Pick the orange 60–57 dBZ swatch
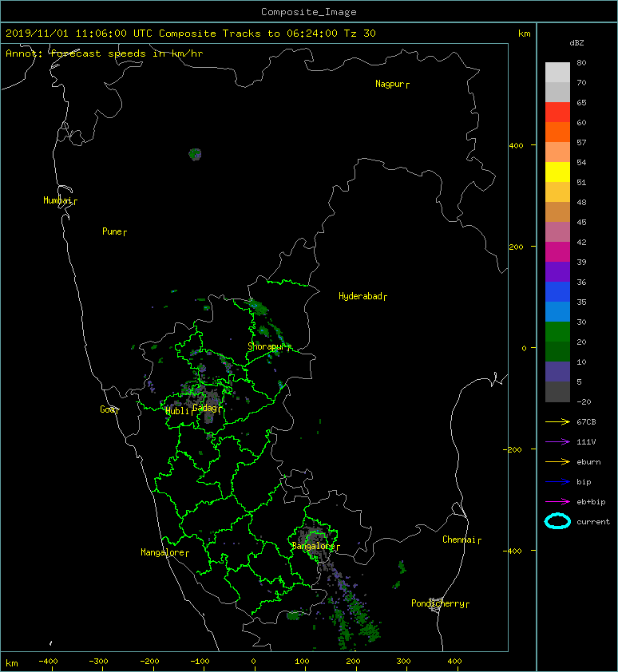 tap(557, 132)
